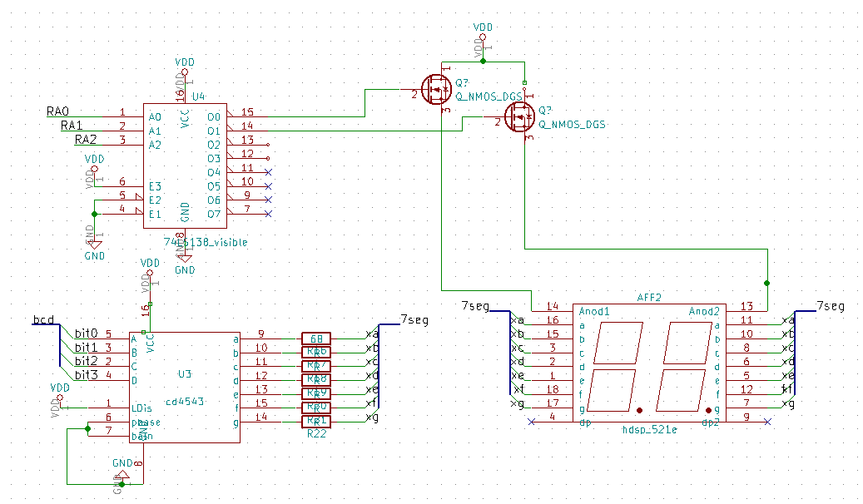Select the bit1 bus entry label
The height and width of the screenshot is (504, 863).
pyautogui.click(x=87, y=347)
